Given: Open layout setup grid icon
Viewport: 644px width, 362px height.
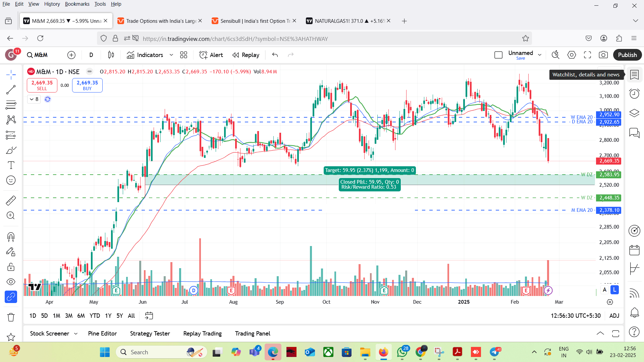Looking at the screenshot, I should [183, 55].
